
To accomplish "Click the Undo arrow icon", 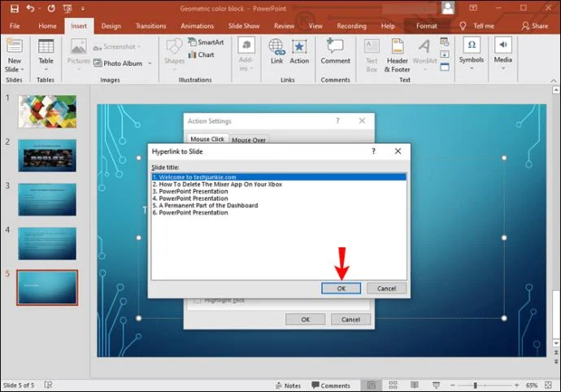I will pos(30,8).
